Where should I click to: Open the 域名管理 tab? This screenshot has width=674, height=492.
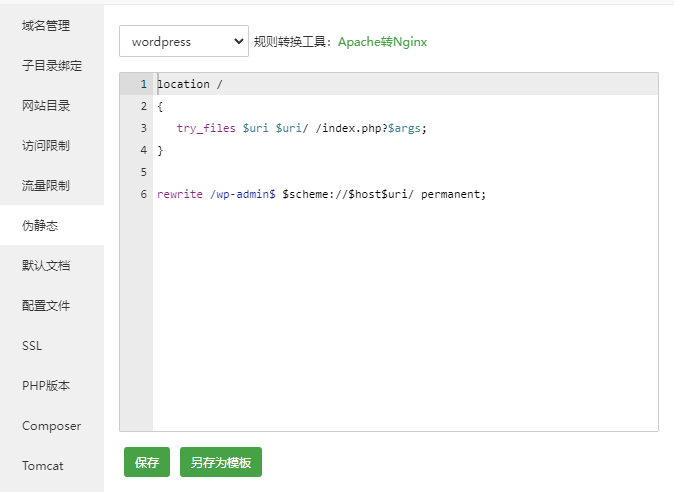tap(46, 25)
